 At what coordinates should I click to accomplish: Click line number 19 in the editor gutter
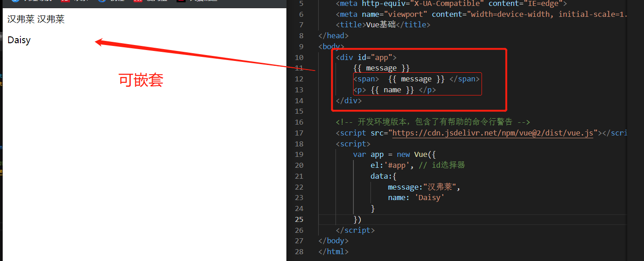[x=299, y=155]
